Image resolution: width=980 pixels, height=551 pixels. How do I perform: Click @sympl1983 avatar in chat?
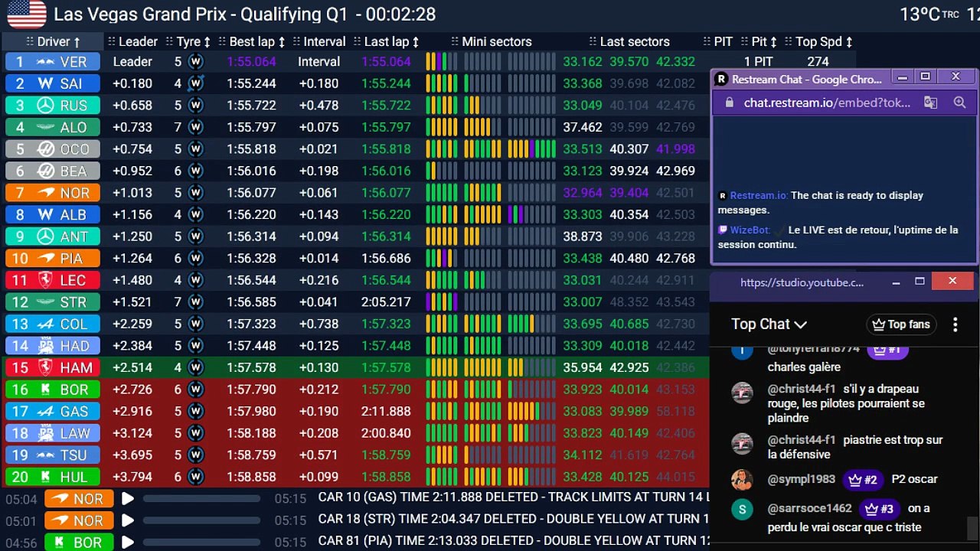point(742,480)
